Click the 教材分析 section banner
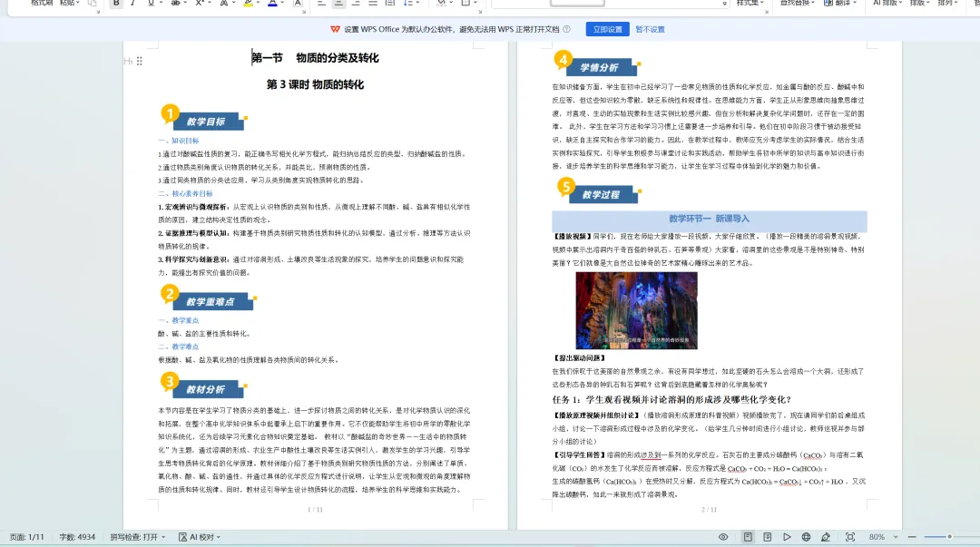The height and width of the screenshot is (547, 980). tap(204, 386)
